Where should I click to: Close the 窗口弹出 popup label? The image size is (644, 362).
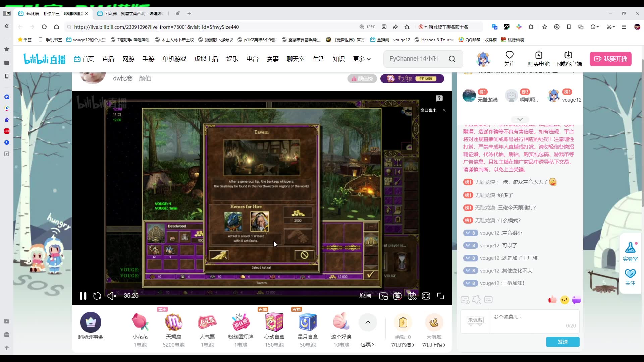(x=444, y=110)
